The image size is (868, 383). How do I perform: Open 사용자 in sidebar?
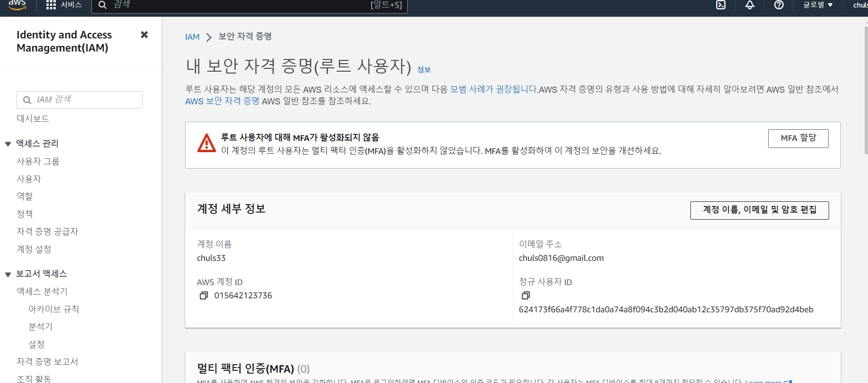[29, 179]
